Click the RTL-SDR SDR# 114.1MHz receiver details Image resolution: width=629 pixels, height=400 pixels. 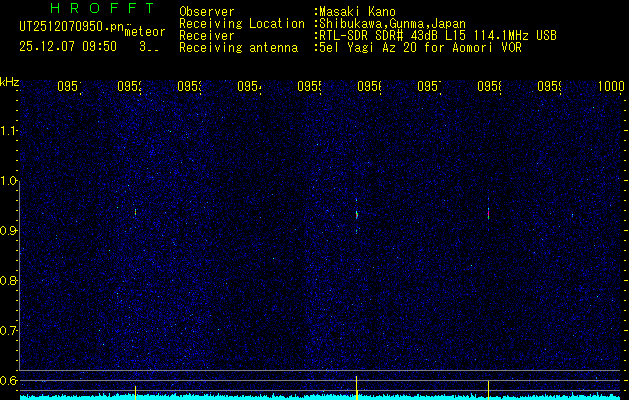coord(438,36)
